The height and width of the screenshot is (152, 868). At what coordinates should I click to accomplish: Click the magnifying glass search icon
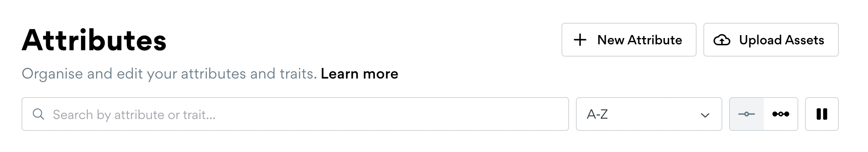(38, 114)
